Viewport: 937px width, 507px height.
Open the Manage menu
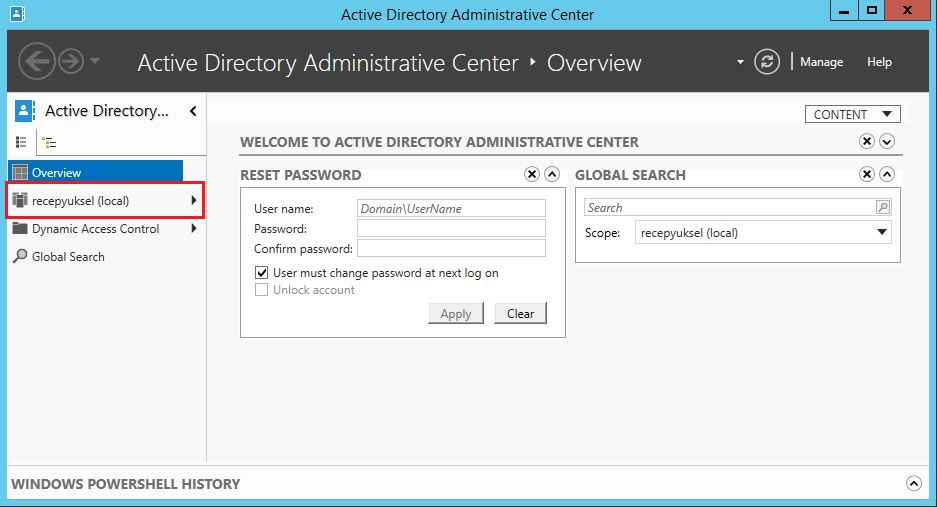tap(822, 62)
